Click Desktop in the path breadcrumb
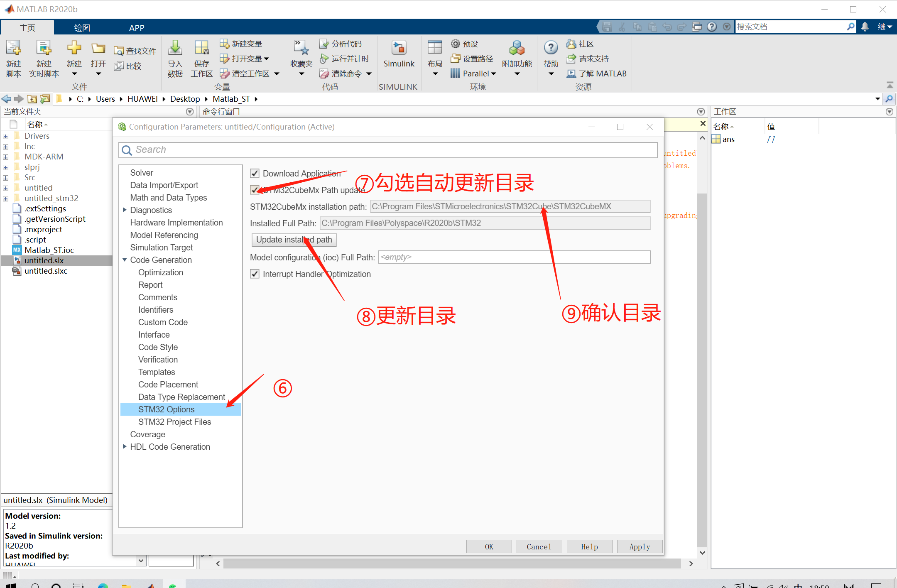Image resolution: width=897 pixels, height=588 pixels. [x=185, y=99]
